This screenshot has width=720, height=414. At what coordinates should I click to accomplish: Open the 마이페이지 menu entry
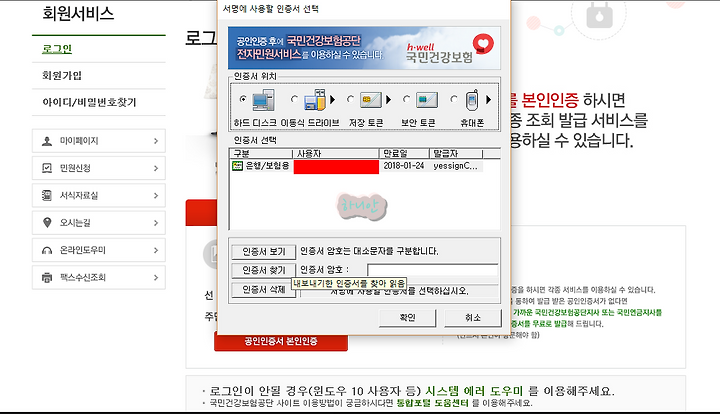[99, 141]
